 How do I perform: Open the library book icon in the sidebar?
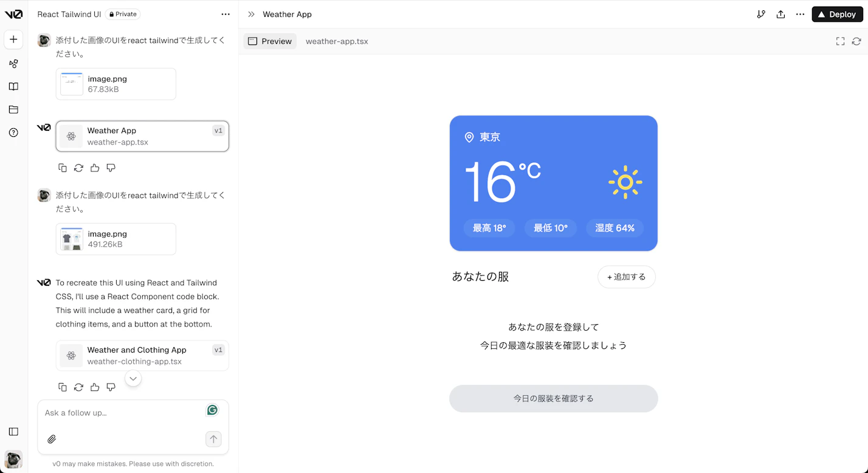click(x=13, y=86)
